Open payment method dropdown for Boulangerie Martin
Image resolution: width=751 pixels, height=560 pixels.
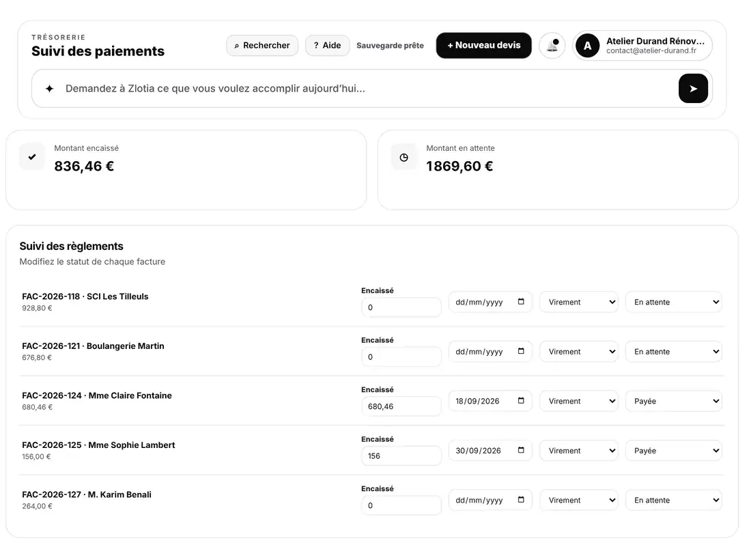tap(579, 352)
